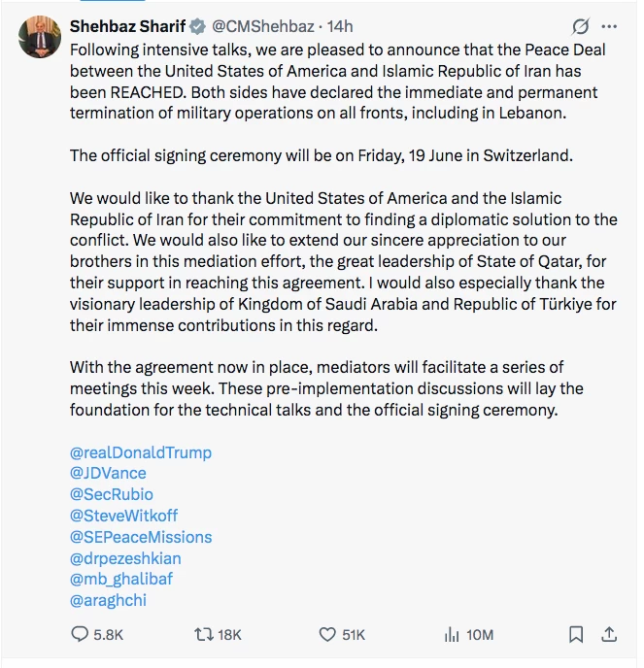This screenshot has height=668, width=644.
Task: Visit the @araghchi mention
Action: click(108, 600)
